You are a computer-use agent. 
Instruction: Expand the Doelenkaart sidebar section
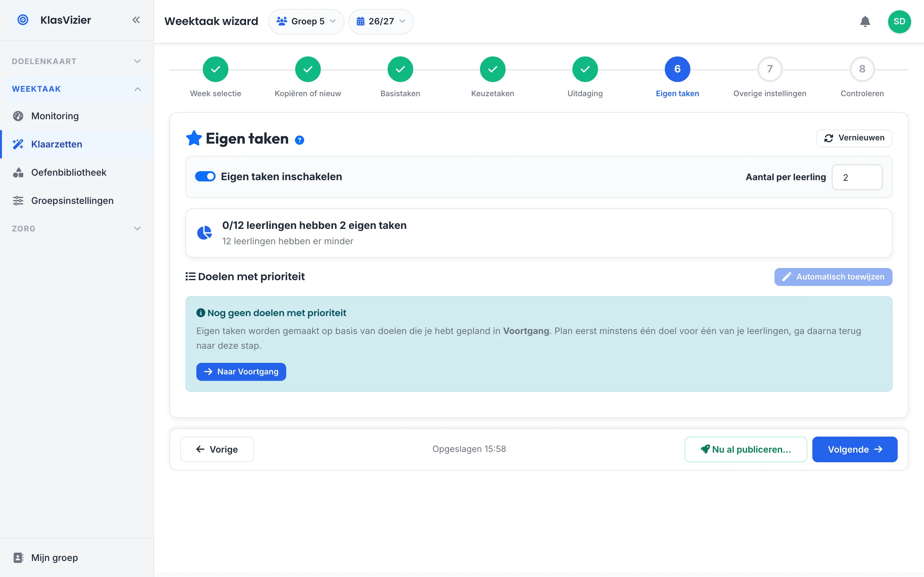point(77,61)
